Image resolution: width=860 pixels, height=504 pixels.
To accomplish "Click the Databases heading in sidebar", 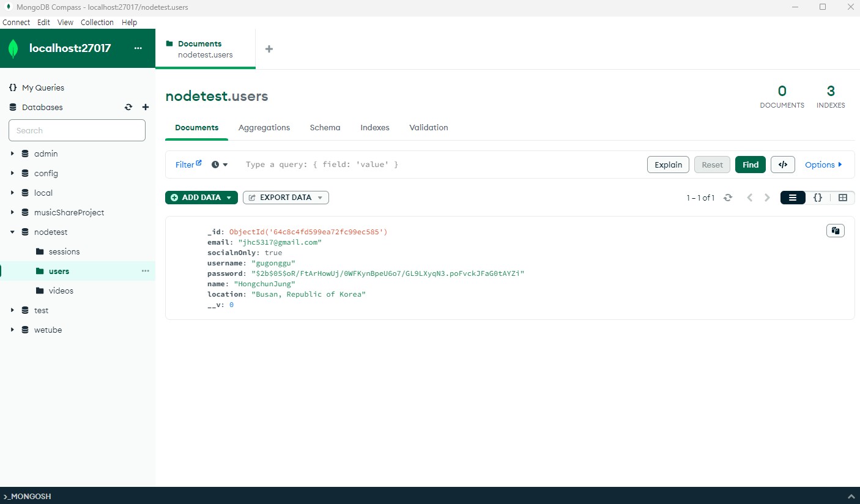I will tap(42, 107).
